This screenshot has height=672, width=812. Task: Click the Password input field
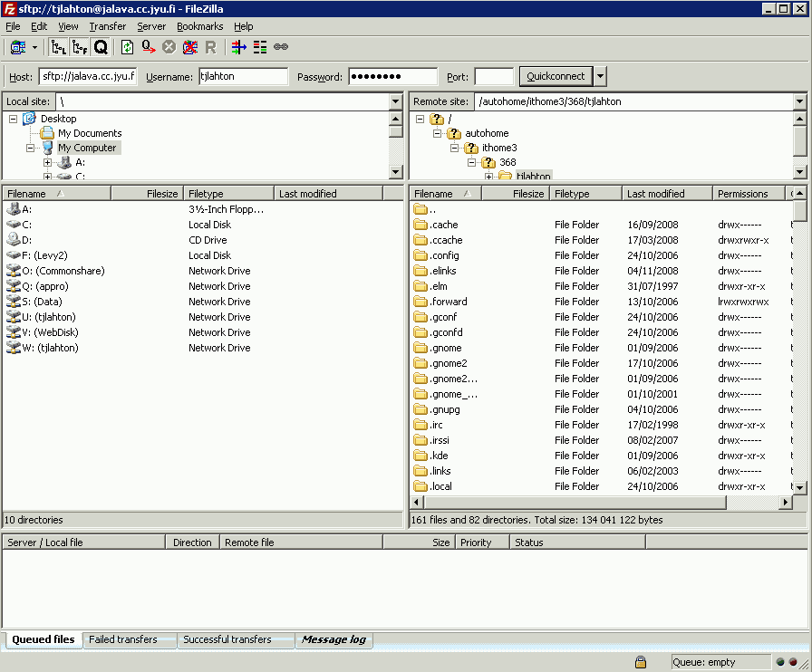click(x=393, y=77)
